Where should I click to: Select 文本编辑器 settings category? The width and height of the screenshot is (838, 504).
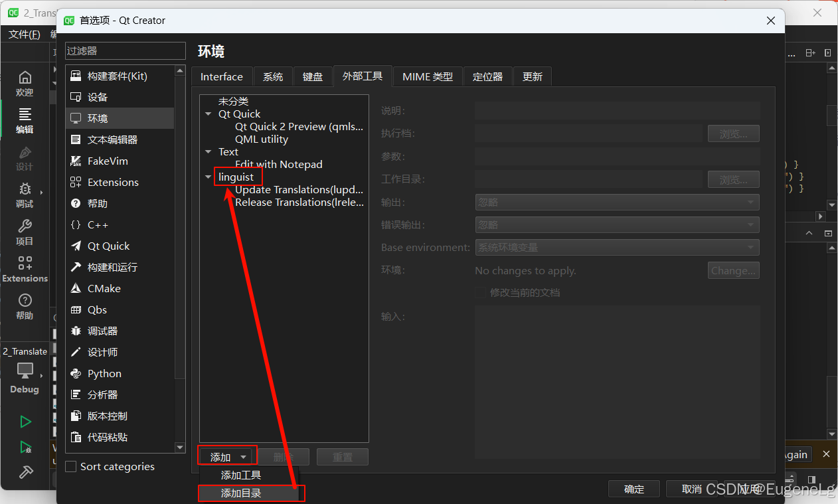coord(120,139)
